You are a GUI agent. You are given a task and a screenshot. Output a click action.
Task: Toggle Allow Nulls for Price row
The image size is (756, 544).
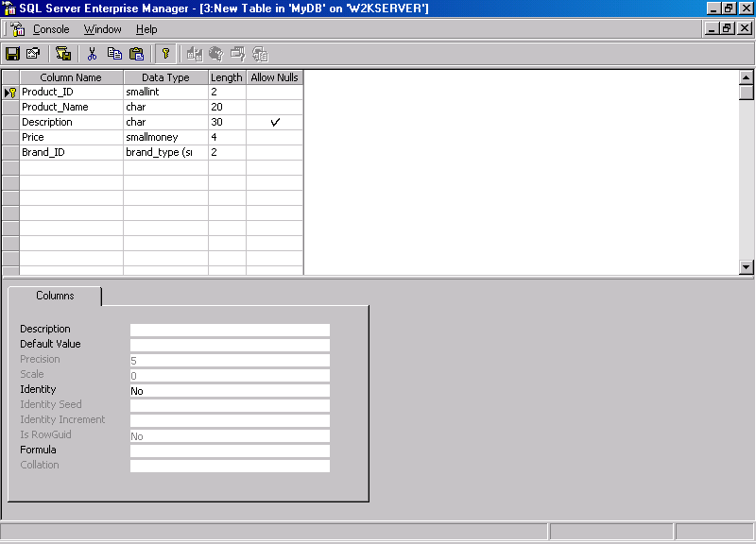[x=275, y=137]
